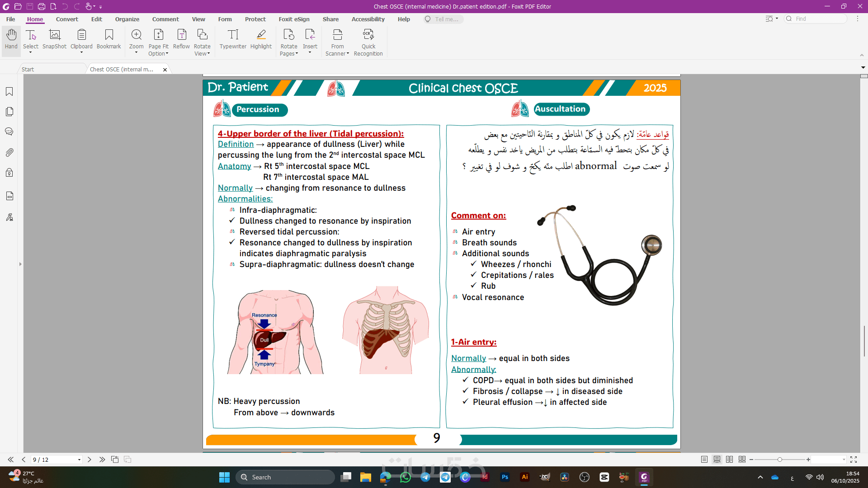Enable continuous facing page view

pos(742,460)
